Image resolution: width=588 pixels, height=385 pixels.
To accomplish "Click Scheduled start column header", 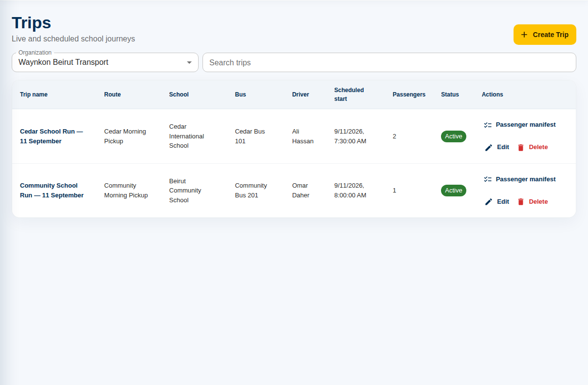I will 349,95.
